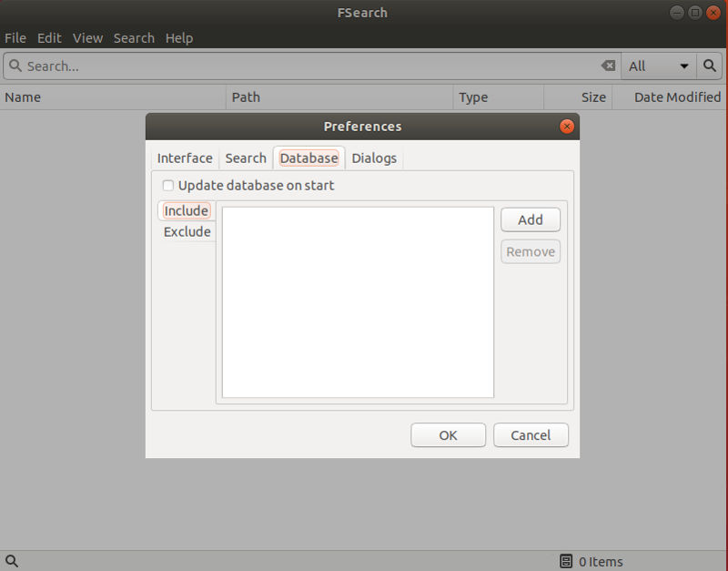Click inside the search input field
Viewport: 728px width, 571px height.
point(273,66)
